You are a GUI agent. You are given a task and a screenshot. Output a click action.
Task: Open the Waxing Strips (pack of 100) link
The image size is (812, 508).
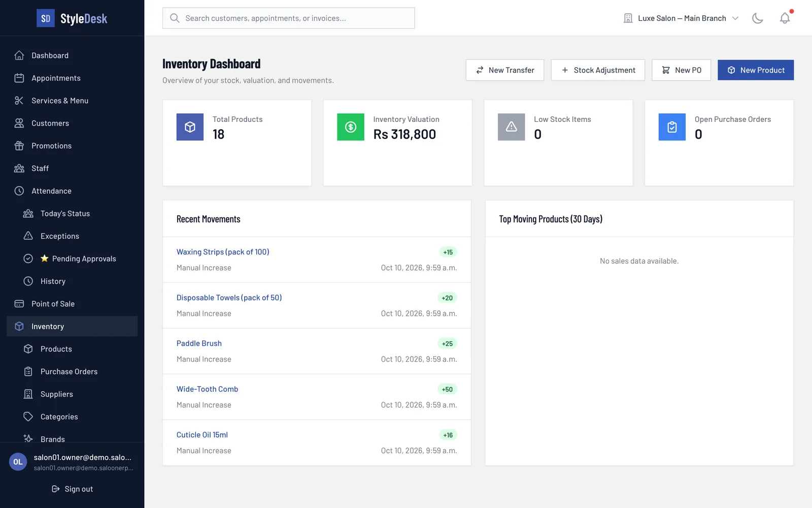coord(223,252)
